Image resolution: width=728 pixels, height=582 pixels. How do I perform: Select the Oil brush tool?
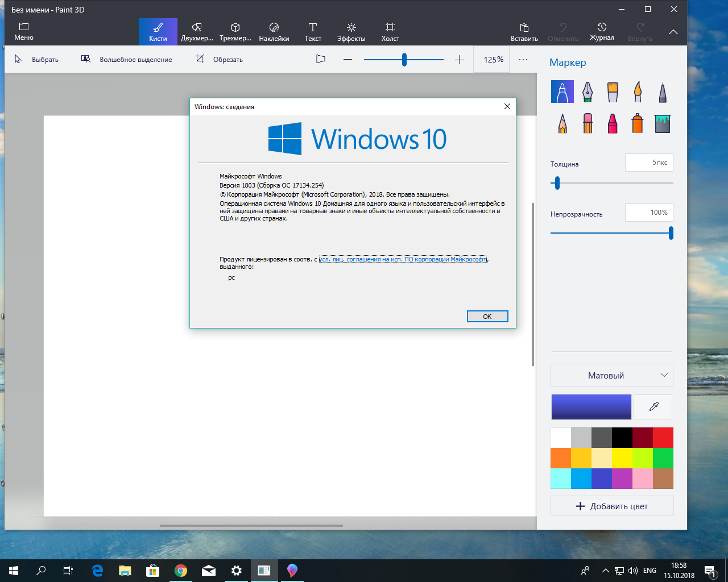613,92
